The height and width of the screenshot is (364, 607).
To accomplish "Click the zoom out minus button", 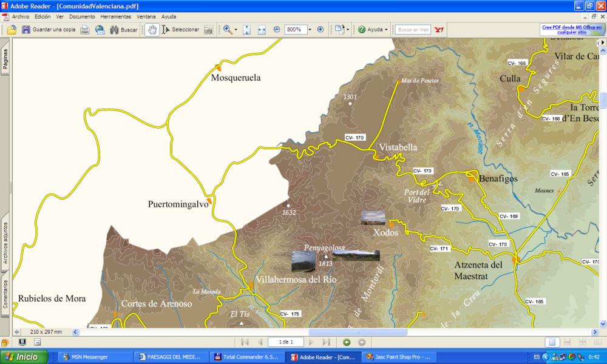I will (x=277, y=29).
